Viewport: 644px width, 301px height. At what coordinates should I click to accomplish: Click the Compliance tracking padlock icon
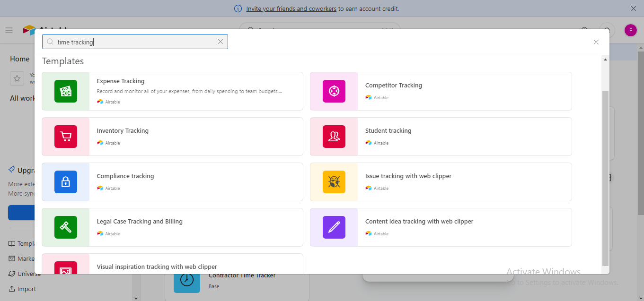coord(66,182)
